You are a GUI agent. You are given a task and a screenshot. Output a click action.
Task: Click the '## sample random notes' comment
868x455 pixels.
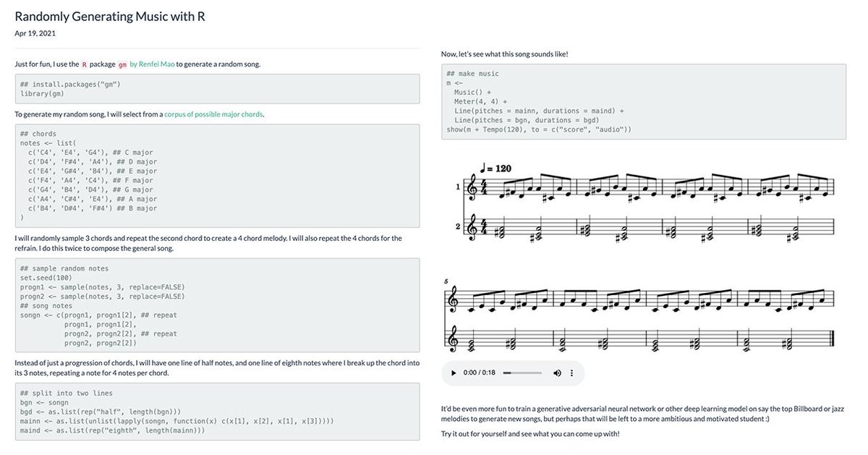64,268
